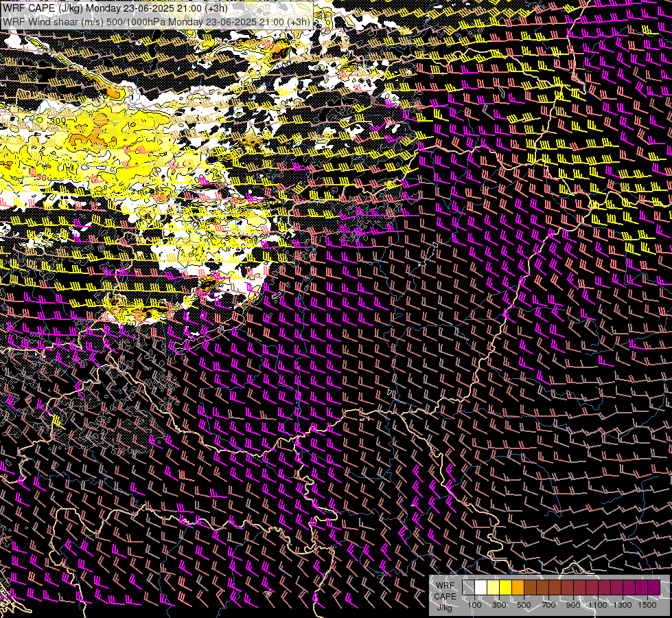Select the transparent below-100 J/kg legend swatch
This screenshot has width=672, height=618.
[x=468, y=588]
